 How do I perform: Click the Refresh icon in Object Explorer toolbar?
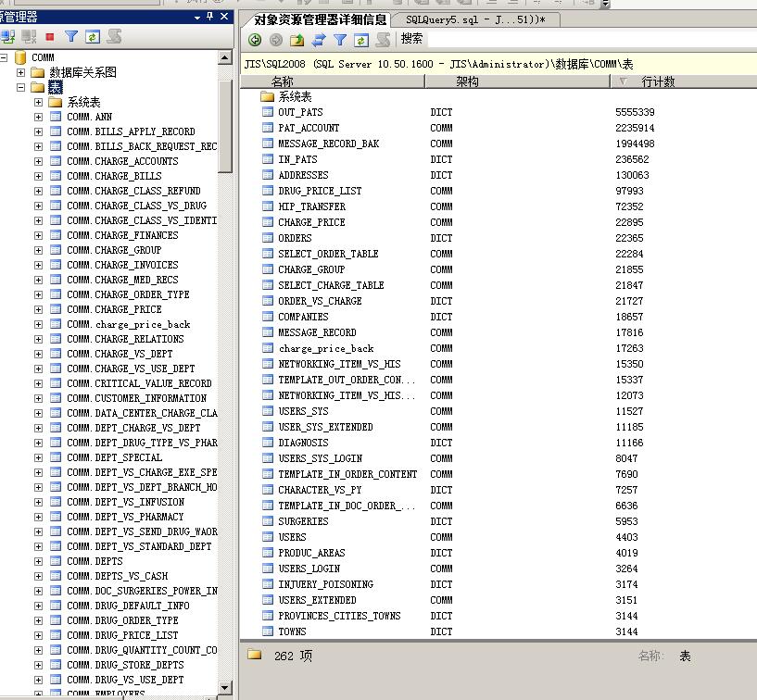pos(93,37)
